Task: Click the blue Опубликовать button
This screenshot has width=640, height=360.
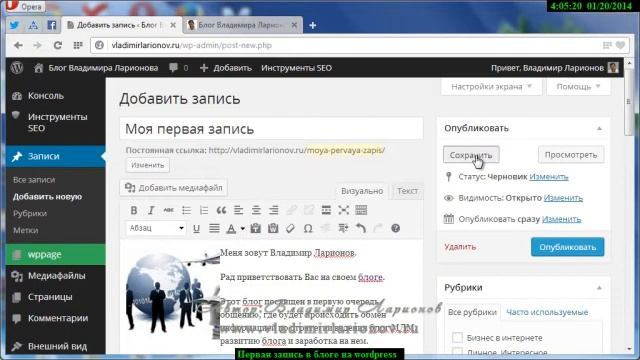Action: coord(567,247)
